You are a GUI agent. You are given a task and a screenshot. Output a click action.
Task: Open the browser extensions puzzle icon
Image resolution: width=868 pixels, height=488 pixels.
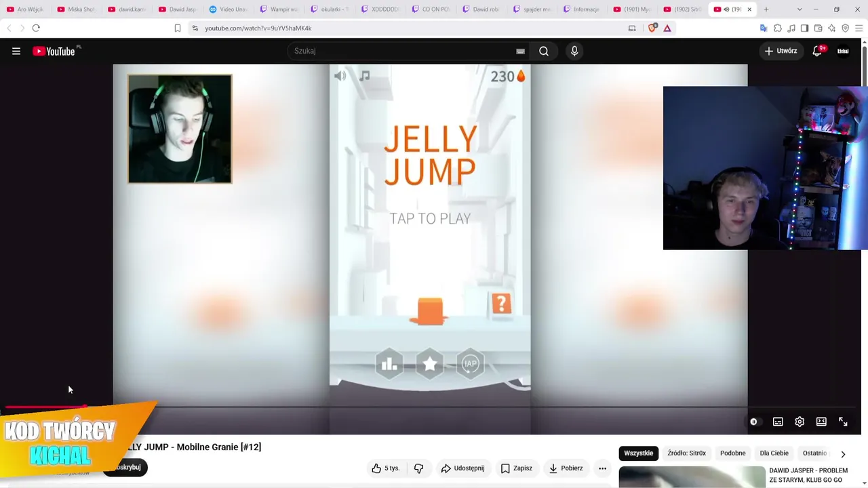point(778,28)
